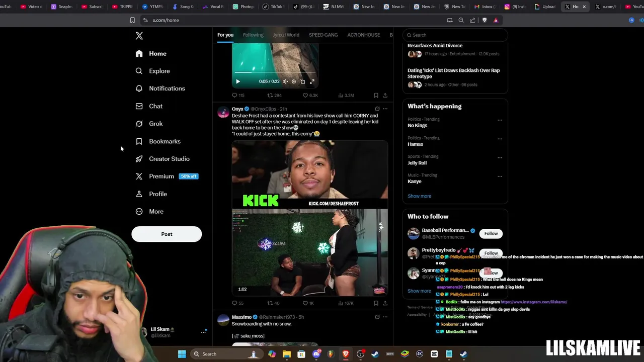Play the Deshae Frost Kick video
Image resolution: width=644 pixels, height=362 pixels.
point(310,218)
